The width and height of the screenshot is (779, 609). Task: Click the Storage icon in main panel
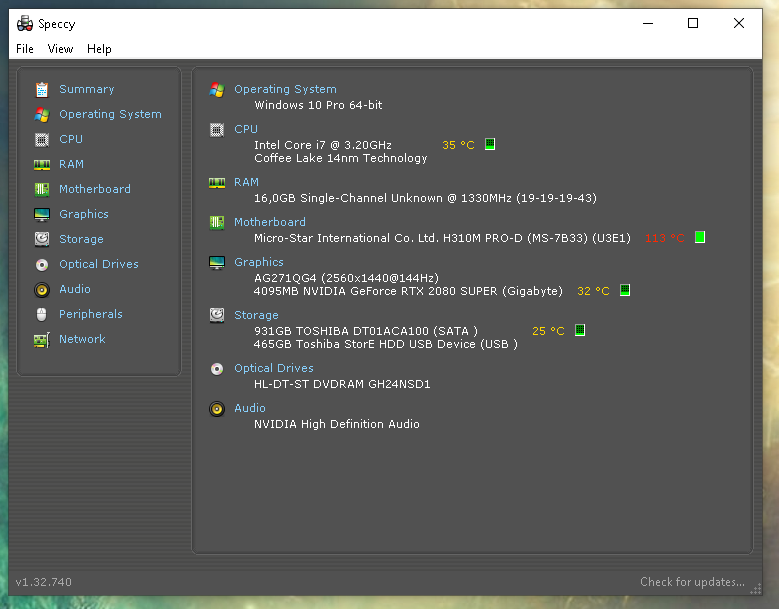(x=217, y=315)
